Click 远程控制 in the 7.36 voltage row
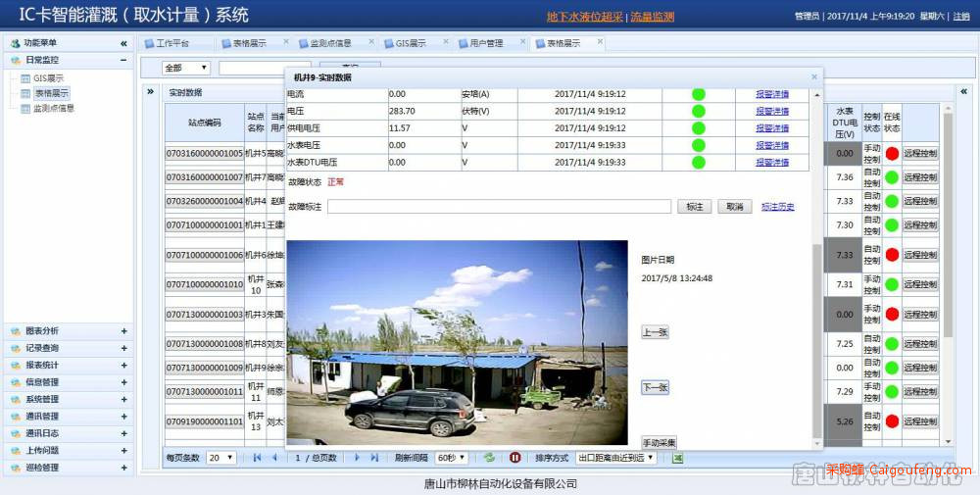 tap(920, 177)
